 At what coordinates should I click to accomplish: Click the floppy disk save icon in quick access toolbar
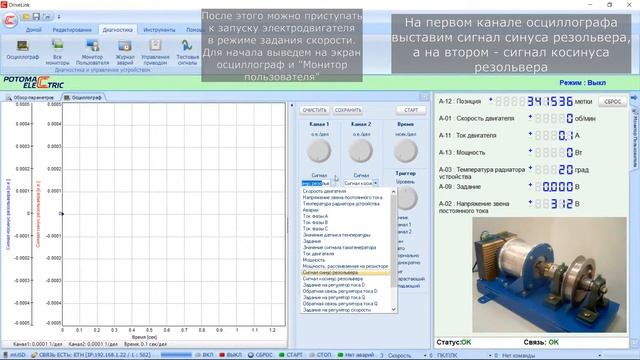point(36,16)
